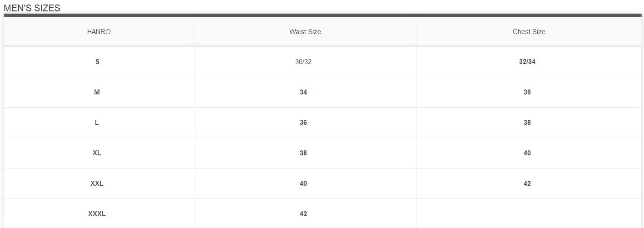The image size is (644, 228).
Task: Click the XXXL size row label
Action: point(97,214)
